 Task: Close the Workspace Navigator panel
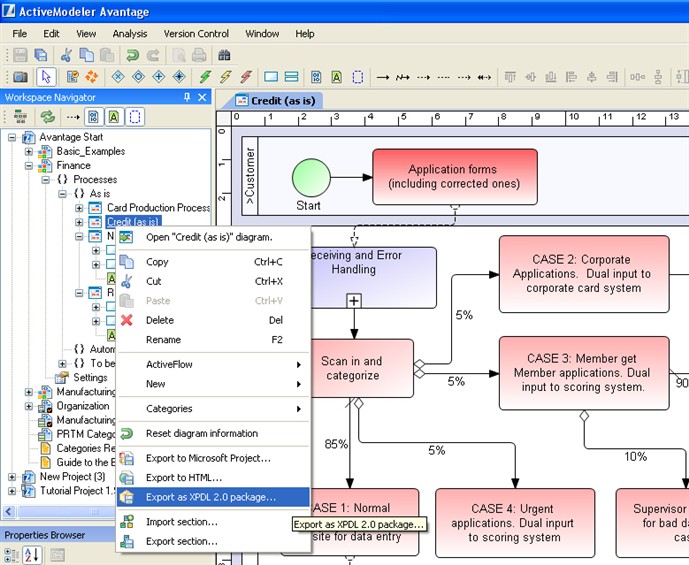[x=202, y=97]
